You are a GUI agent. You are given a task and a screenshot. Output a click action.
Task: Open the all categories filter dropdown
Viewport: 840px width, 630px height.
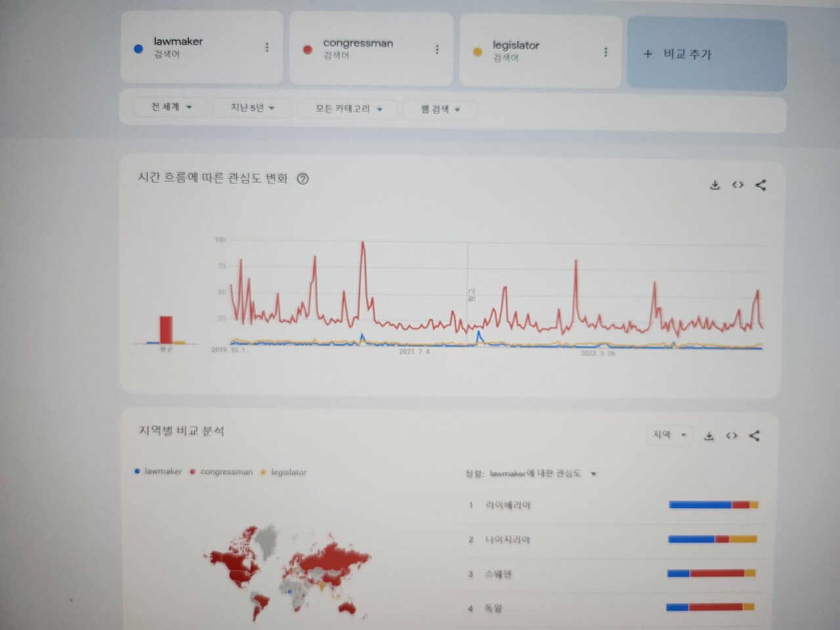click(348, 110)
